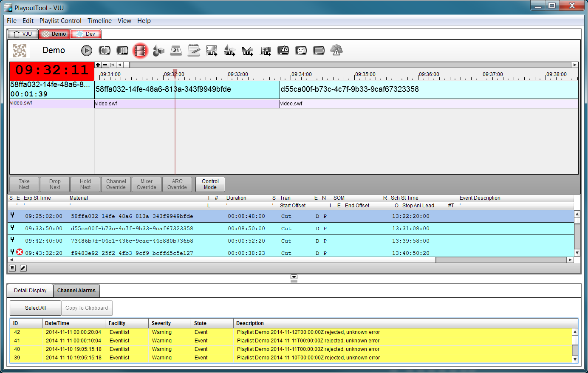Open the calendar icon showing 31

pos(176,51)
